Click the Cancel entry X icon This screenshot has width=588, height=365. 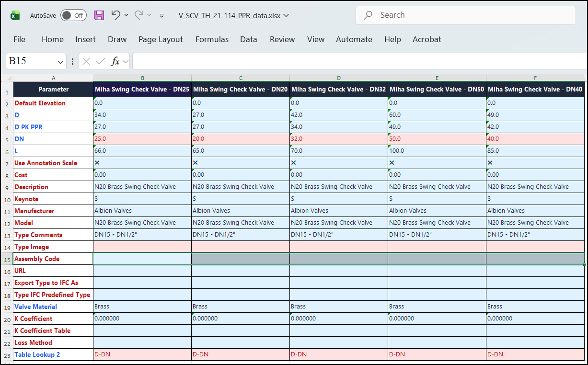[86, 61]
